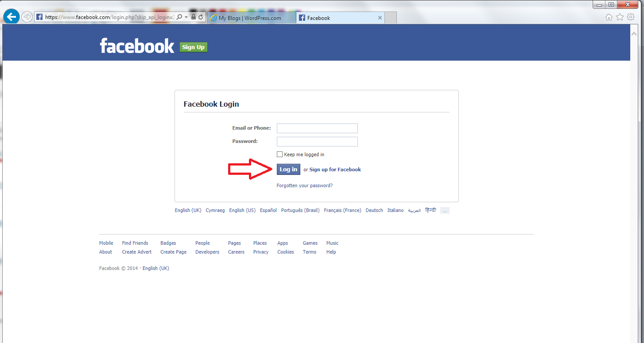Focus the Password input field

[317, 142]
